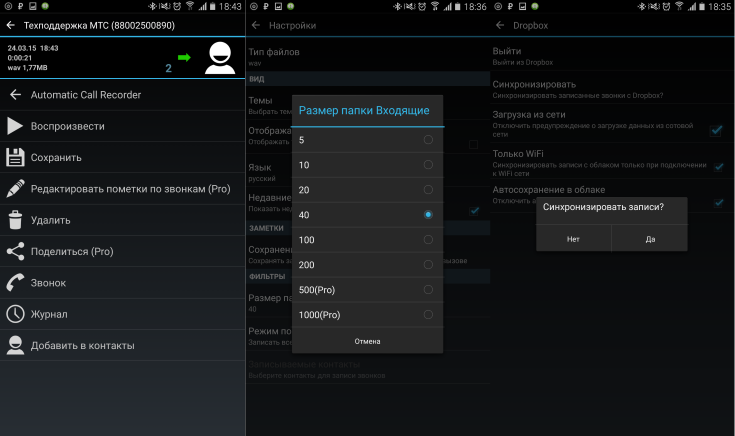Viewport: 735px width, 436px height.
Task: Toggle the Только WiFi checkbox
Action: click(719, 167)
